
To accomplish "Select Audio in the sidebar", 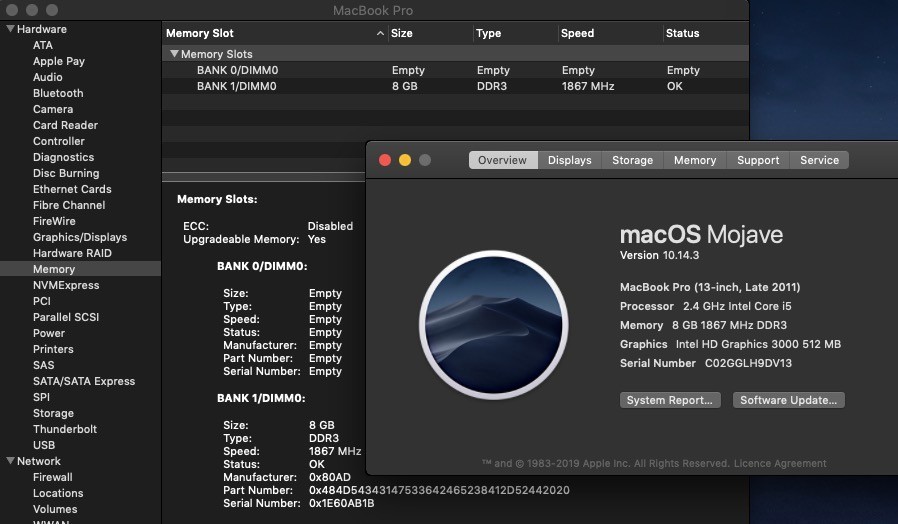I will click(48, 77).
